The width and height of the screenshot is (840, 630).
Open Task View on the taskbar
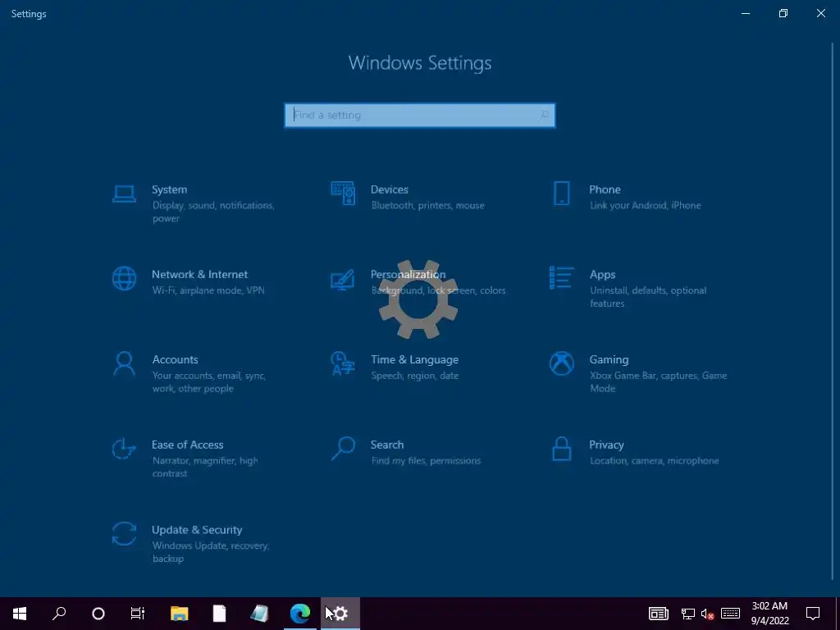click(138, 614)
